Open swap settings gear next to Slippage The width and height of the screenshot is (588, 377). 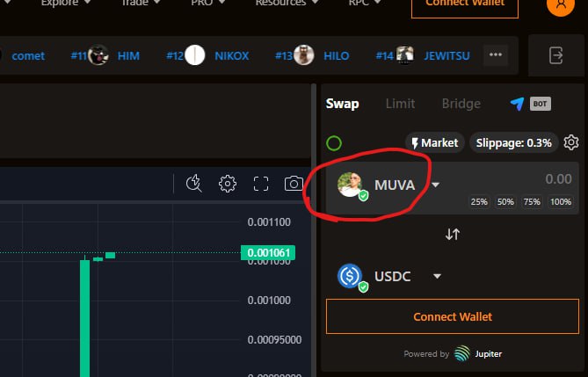(x=571, y=142)
